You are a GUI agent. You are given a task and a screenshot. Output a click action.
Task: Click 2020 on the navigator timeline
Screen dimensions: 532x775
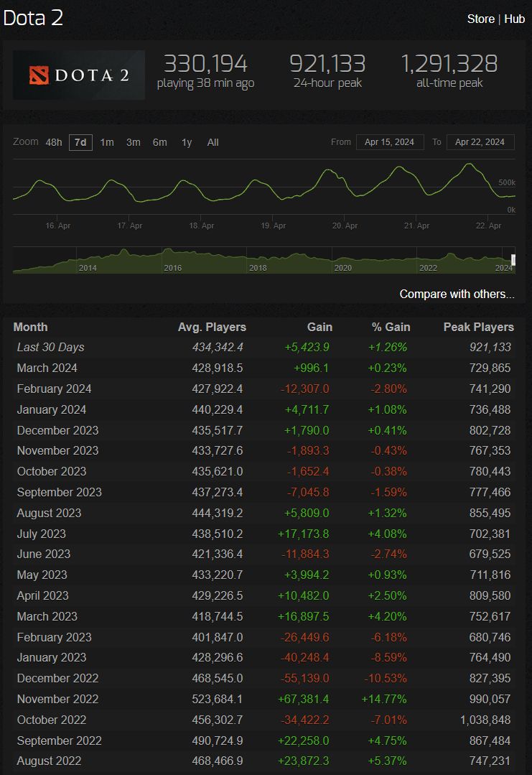pyautogui.click(x=342, y=268)
